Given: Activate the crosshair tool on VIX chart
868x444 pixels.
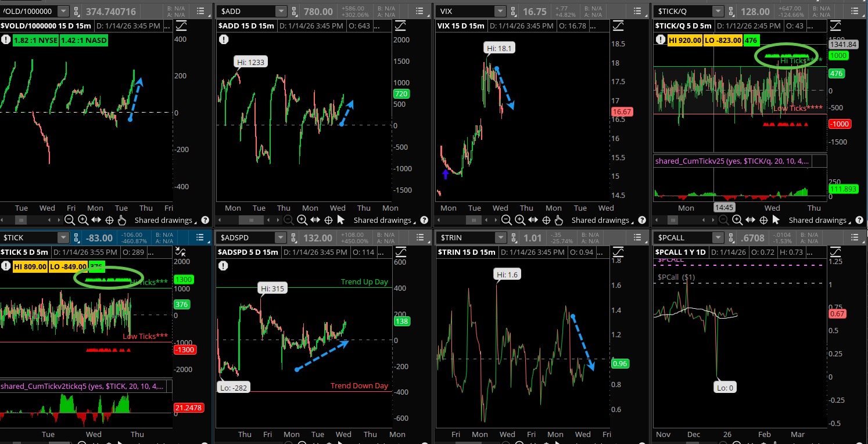Looking at the screenshot, I should coord(546,220).
